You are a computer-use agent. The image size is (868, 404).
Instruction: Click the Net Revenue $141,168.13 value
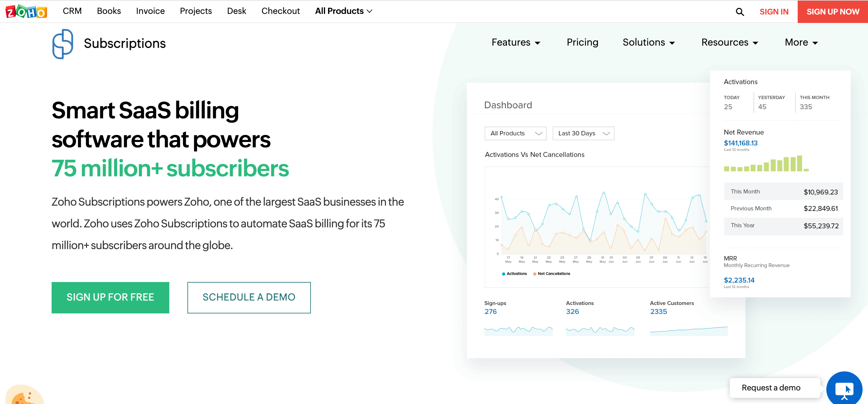[x=741, y=143]
